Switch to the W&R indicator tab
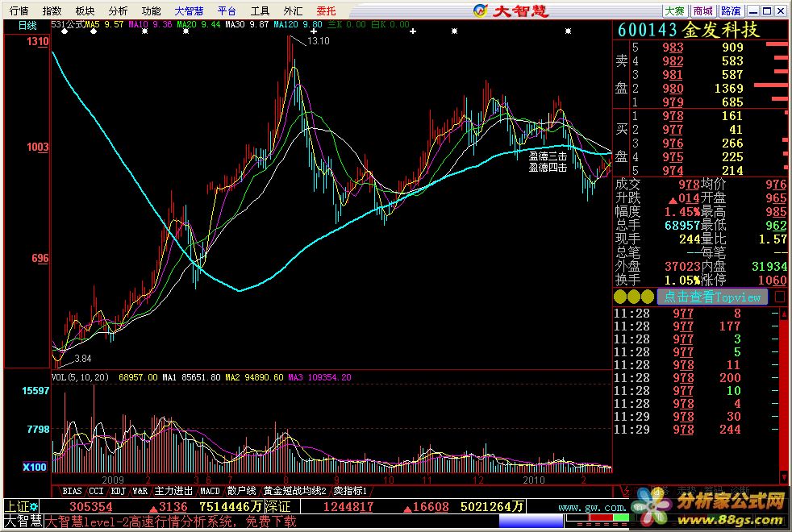The height and width of the screenshot is (532, 792). pyautogui.click(x=140, y=491)
